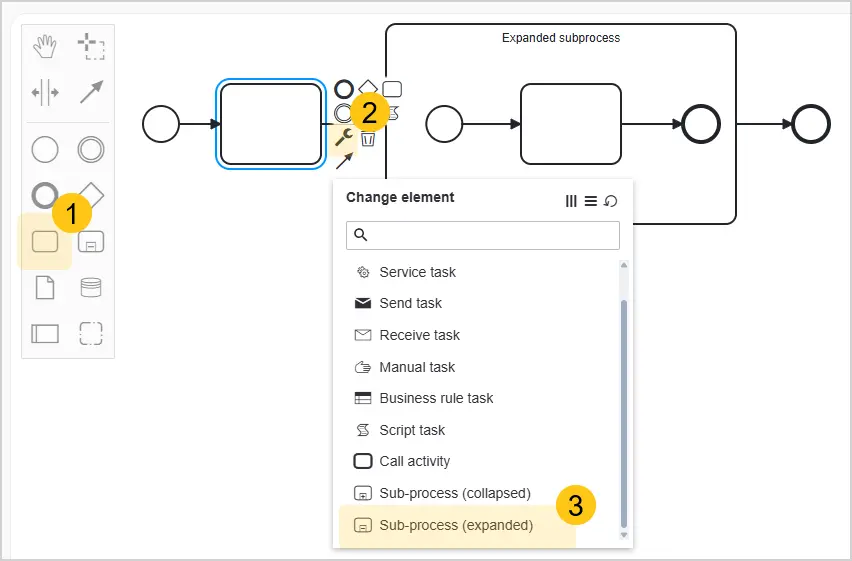Screen dimensions: 852x561
Task: Pick expanded sub-process palette icon
Action: coord(91,242)
